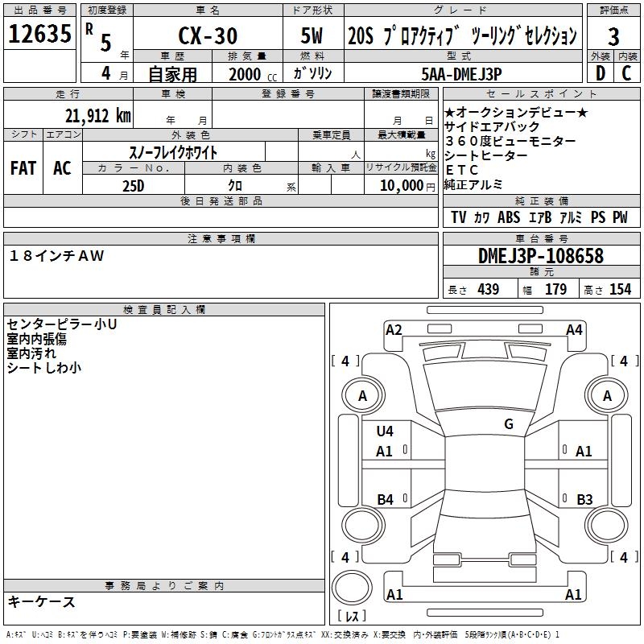The height and width of the screenshot is (644, 644).
Task: Click the 出品番号 header cell
Action: 39,10
